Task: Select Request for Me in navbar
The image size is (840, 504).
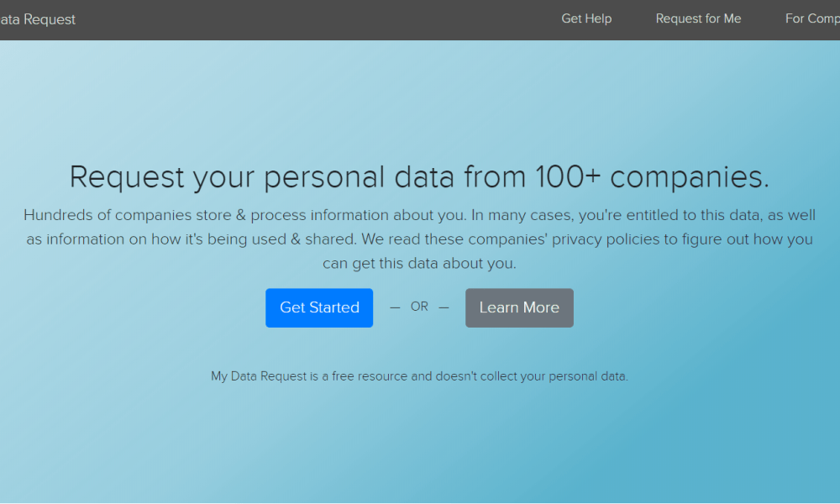Action: coord(698,18)
